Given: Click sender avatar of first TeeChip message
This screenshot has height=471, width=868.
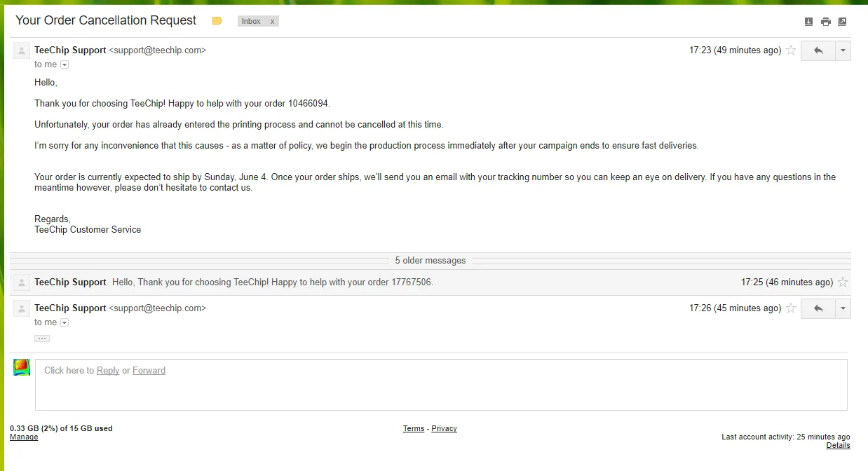Looking at the screenshot, I should [22, 50].
